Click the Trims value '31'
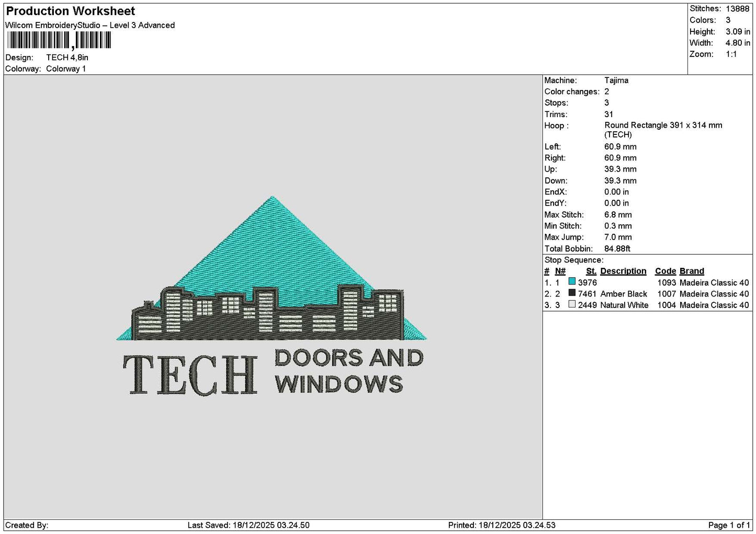756x534 pixels. [608, 114]
